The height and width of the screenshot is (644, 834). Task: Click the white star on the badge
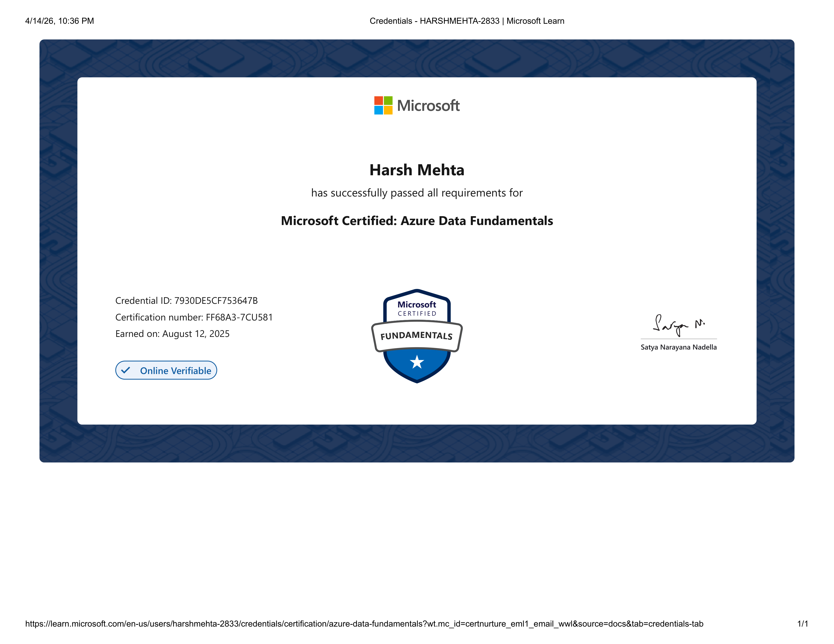(417, 362)
